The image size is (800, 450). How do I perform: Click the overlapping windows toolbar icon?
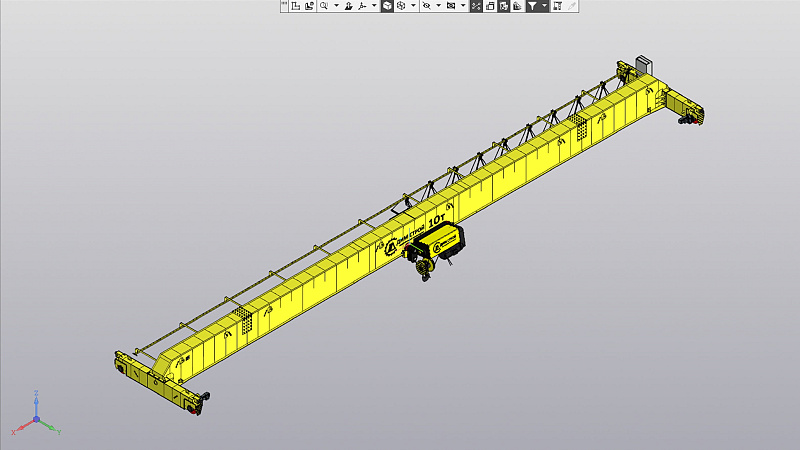pos(490,6)
